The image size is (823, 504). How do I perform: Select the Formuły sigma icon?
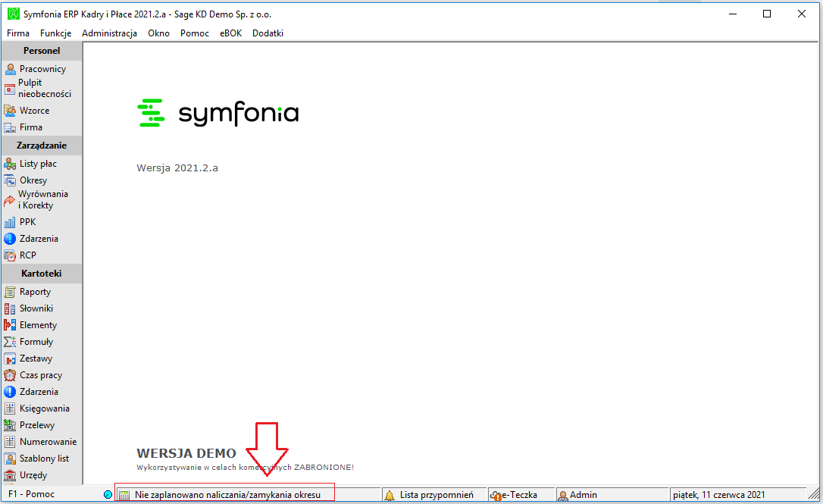click(10, 342)
